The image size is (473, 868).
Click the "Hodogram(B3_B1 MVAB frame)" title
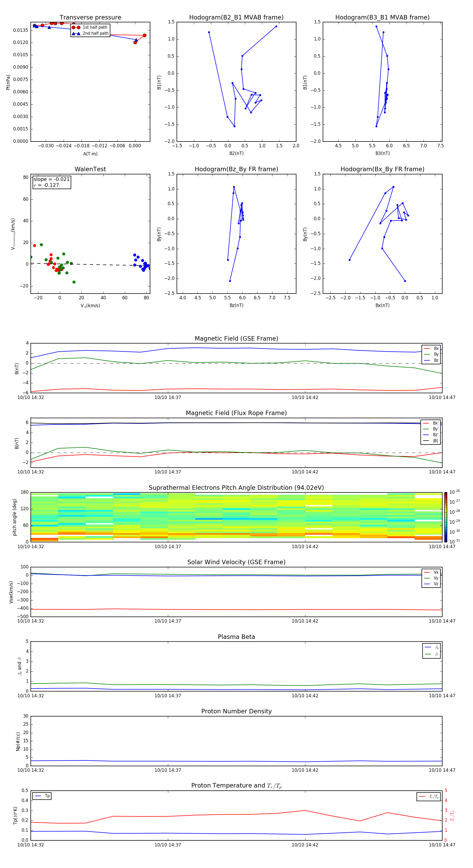point(382,18)
